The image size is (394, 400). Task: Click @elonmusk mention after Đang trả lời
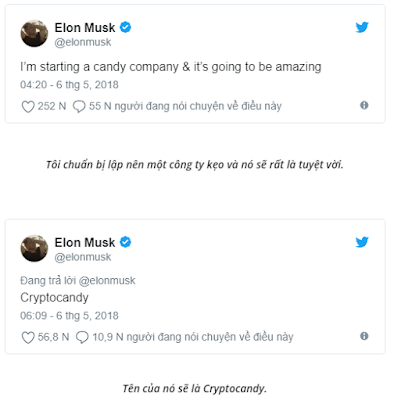click(107, 281)
